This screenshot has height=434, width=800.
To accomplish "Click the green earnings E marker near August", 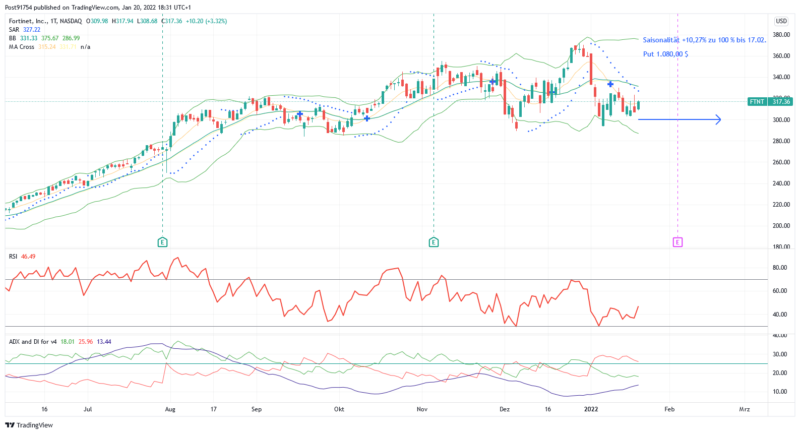I will pyautogui.click(x=162, y=242).
